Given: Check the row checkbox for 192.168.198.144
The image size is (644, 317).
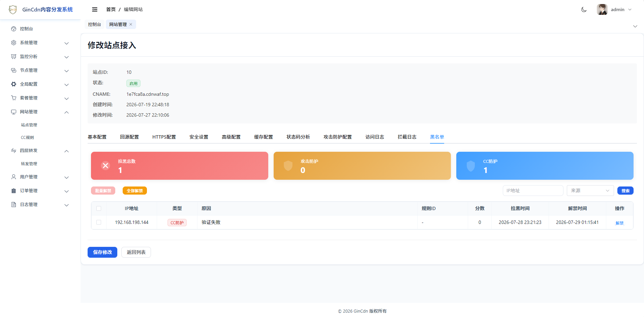Looking at the screenshot, I should (x=99, y=222).
